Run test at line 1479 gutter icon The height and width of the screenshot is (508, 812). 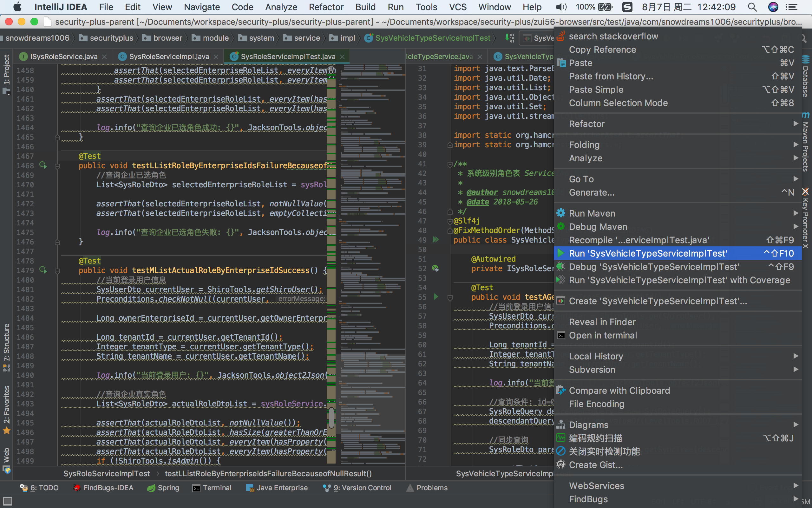tap(43, 270)
